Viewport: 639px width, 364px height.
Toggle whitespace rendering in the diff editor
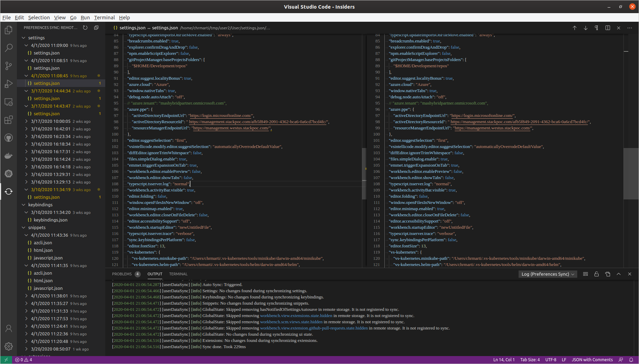pos(597,28)
